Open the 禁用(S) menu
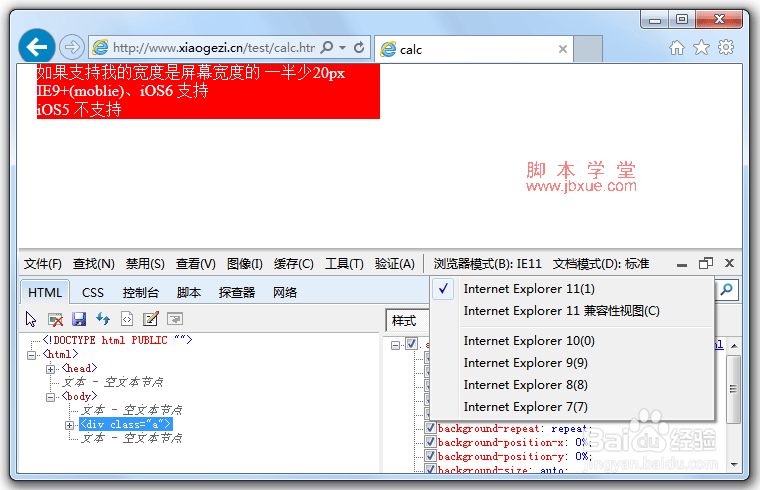 tap(145, 264)
